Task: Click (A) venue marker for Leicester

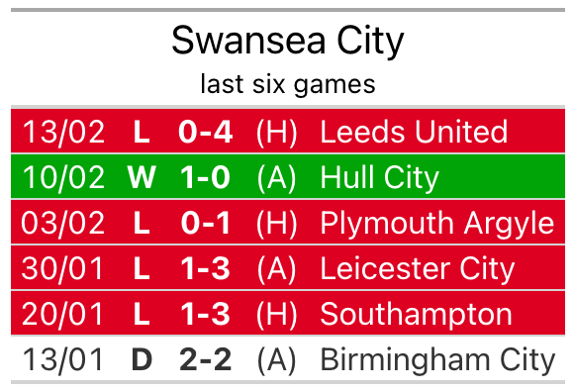Action: click(276, 269)
